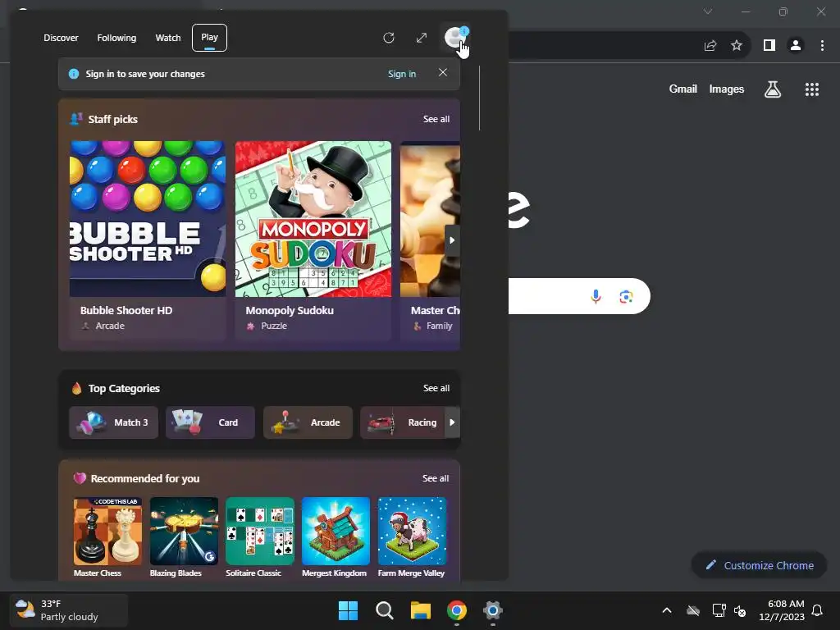Click OneDrive cloud tray icon
Viewport: 840px width, 630px height.
693,610
